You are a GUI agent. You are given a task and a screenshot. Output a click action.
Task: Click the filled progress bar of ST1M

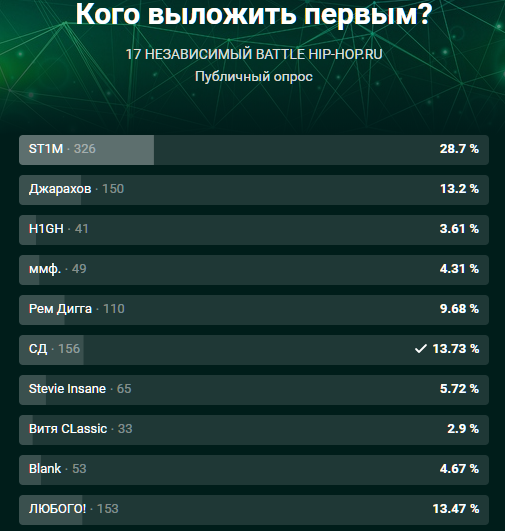coord(86,150)
